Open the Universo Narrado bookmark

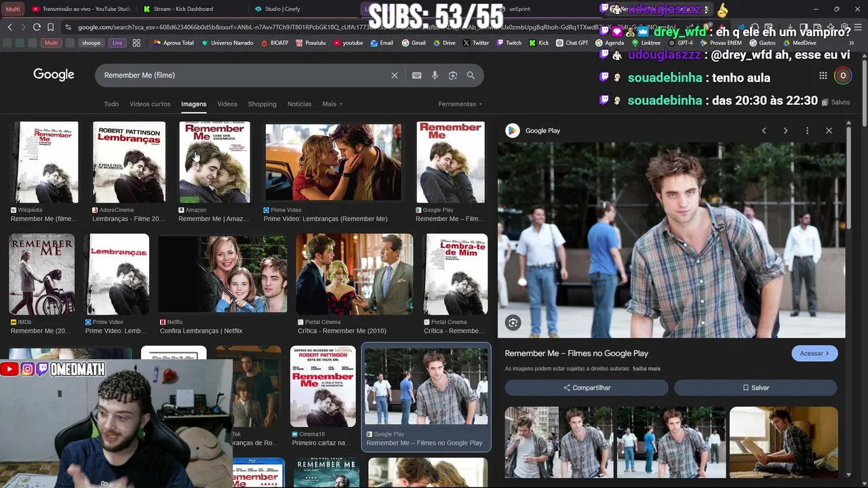(226, 43)
